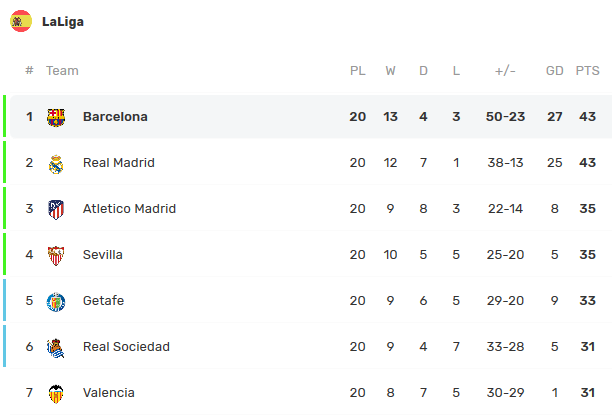Viewport: 612px width, 417px height.
Task: Open the Real Madrid team name link
Action: (x=119, y=162)
